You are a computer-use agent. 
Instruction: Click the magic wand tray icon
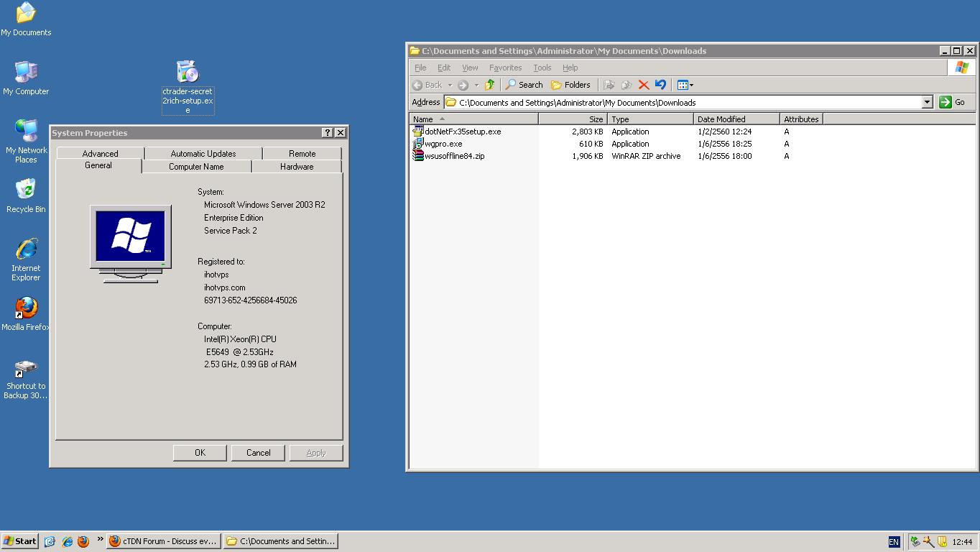tap(928, 542)
